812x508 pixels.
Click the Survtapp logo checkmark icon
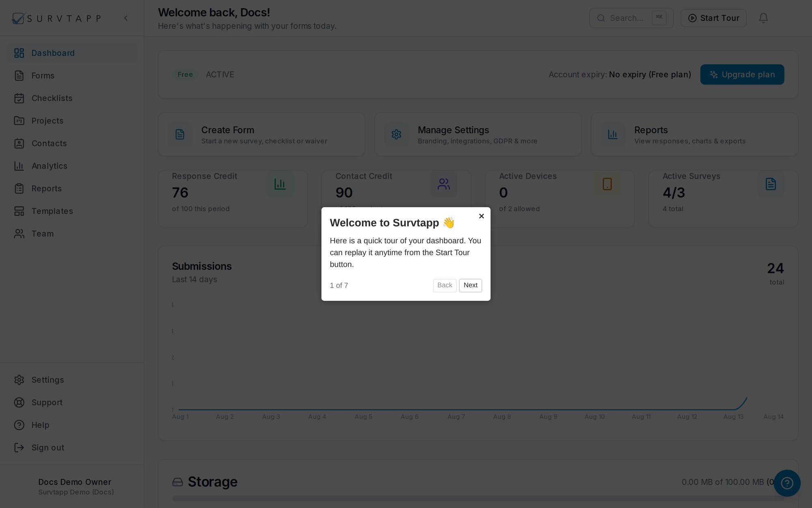click(x=18, y=18)
